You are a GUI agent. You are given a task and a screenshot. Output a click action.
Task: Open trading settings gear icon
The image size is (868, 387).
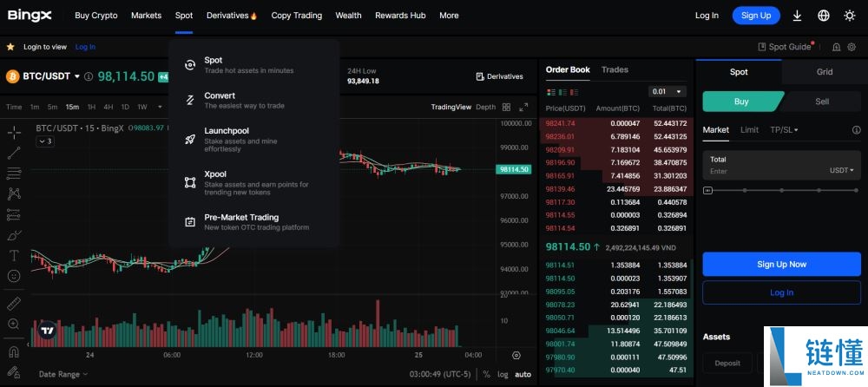pos(852,47)
